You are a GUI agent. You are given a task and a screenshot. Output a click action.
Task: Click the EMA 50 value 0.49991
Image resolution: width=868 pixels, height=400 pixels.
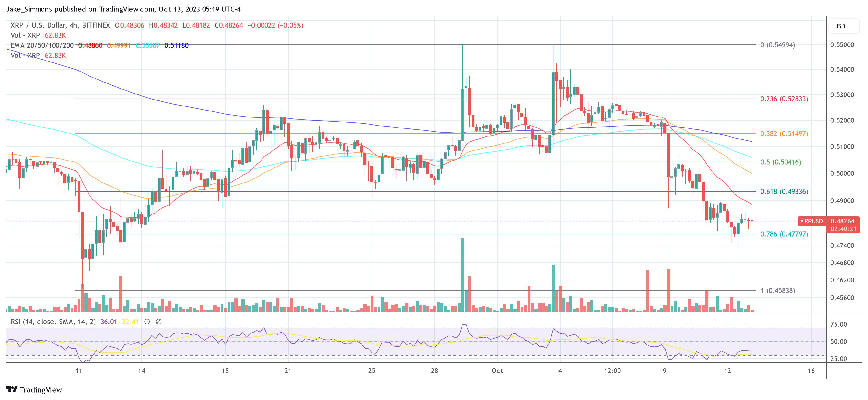(119, 45)
